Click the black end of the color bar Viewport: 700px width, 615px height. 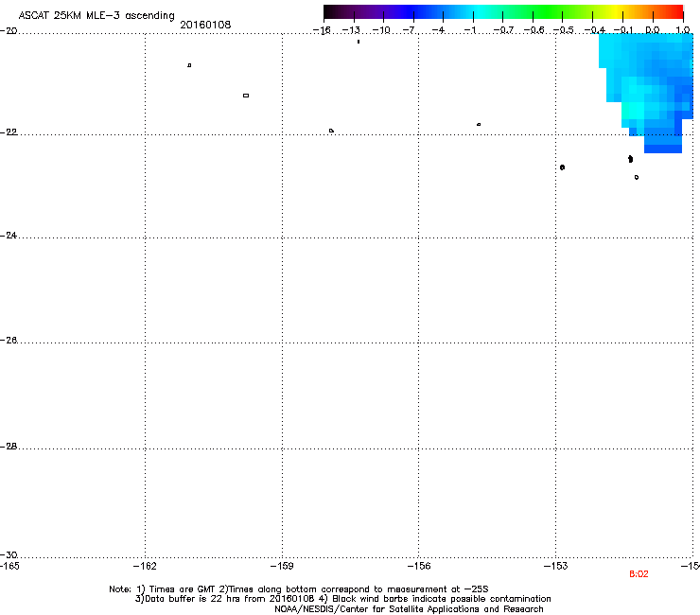point(330,11)
